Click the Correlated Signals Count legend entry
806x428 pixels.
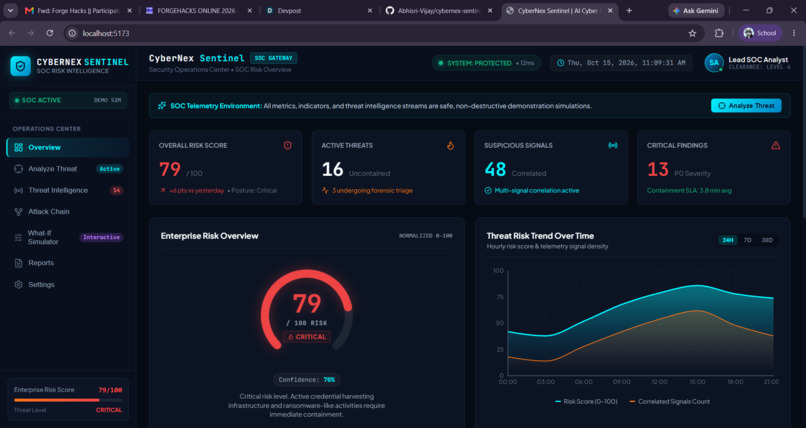pos(670,402)
